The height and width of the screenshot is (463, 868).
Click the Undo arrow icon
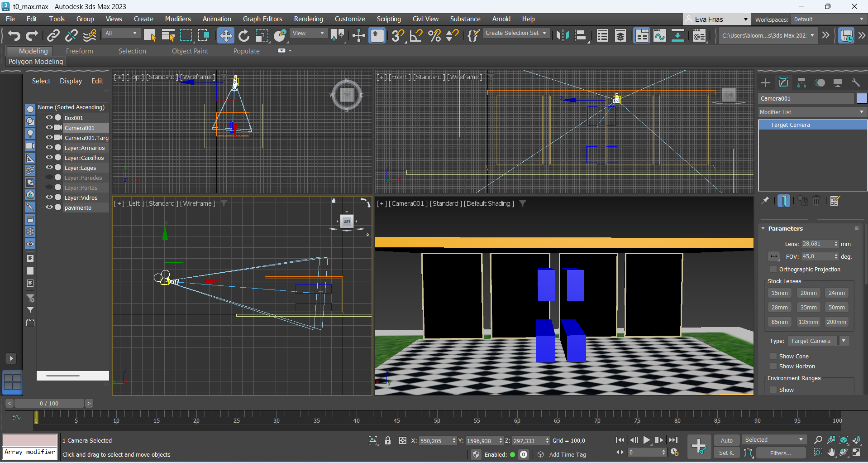(14, 35)
